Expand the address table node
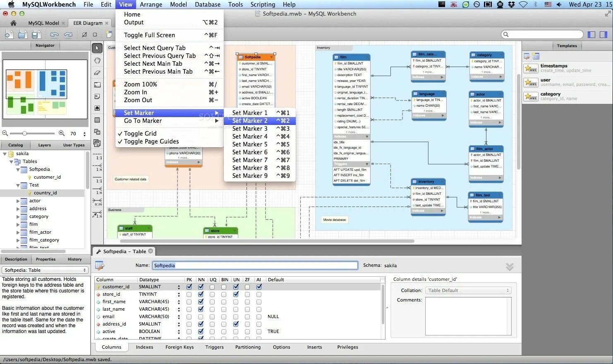This screenshot has width=613, height=364. pos(18,208)
